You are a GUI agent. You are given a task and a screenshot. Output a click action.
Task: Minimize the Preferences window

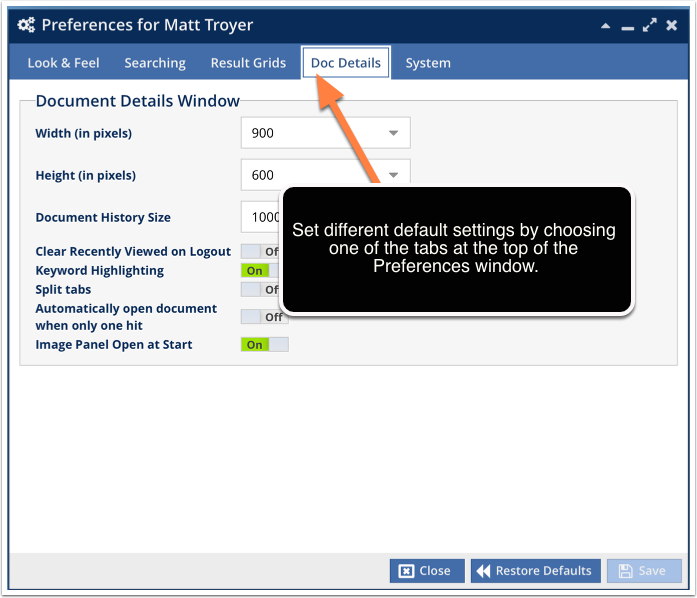628,28
